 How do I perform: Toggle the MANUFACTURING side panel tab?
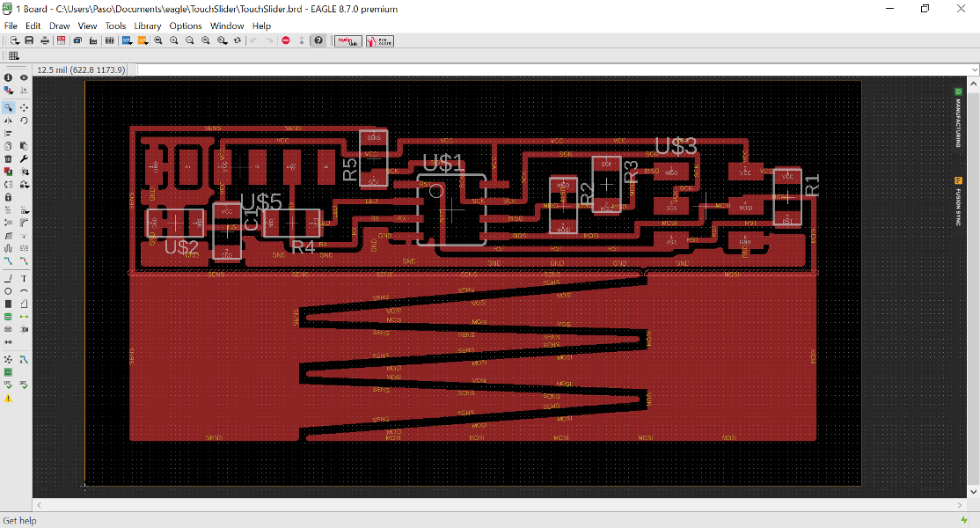point(958,117)
